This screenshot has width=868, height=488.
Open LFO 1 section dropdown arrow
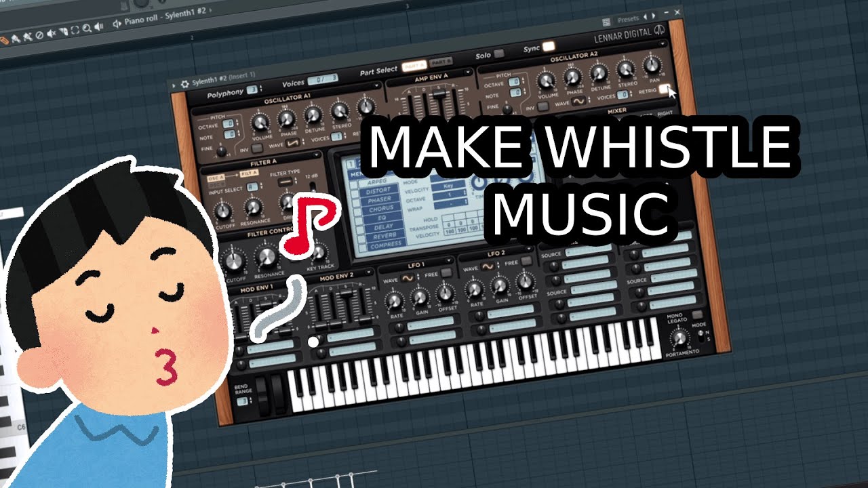(x=449, y=260)
